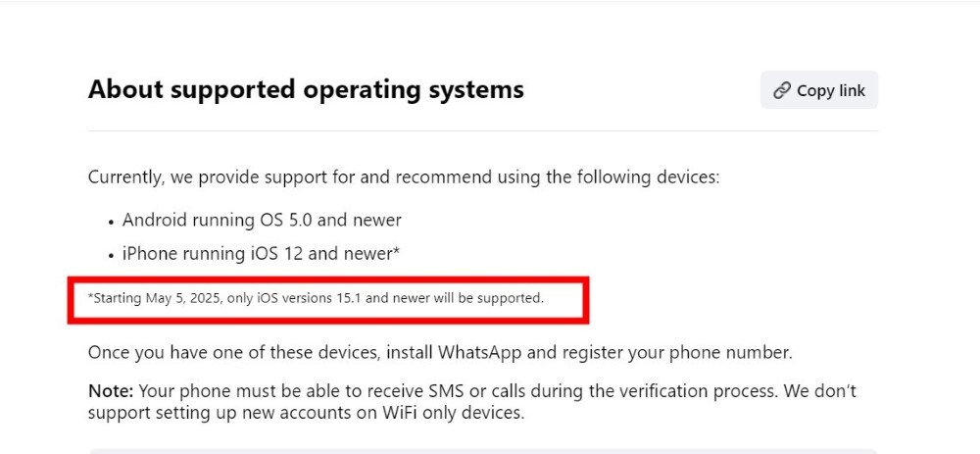980x454 pixels.
Task: Click the bullet dot before iPhone
Action: click(111, 255)
